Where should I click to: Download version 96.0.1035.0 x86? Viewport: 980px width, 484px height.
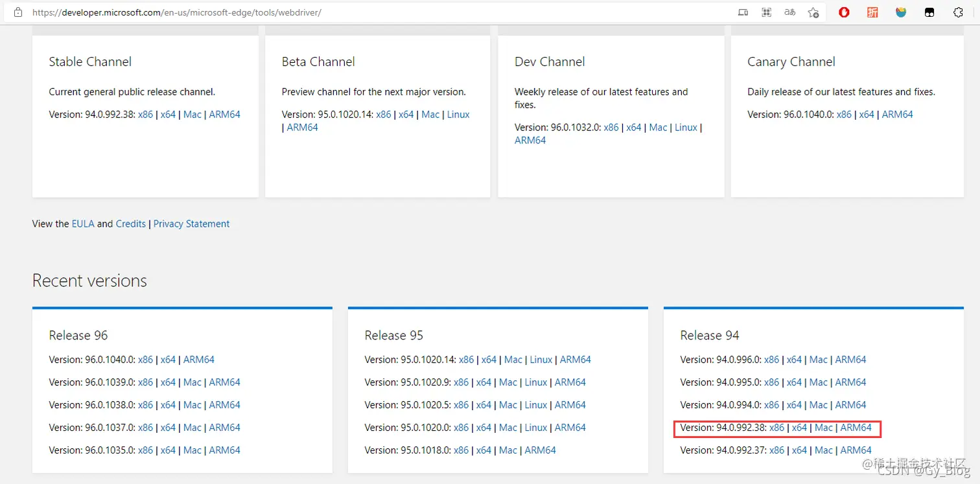[x=145, y=450]
